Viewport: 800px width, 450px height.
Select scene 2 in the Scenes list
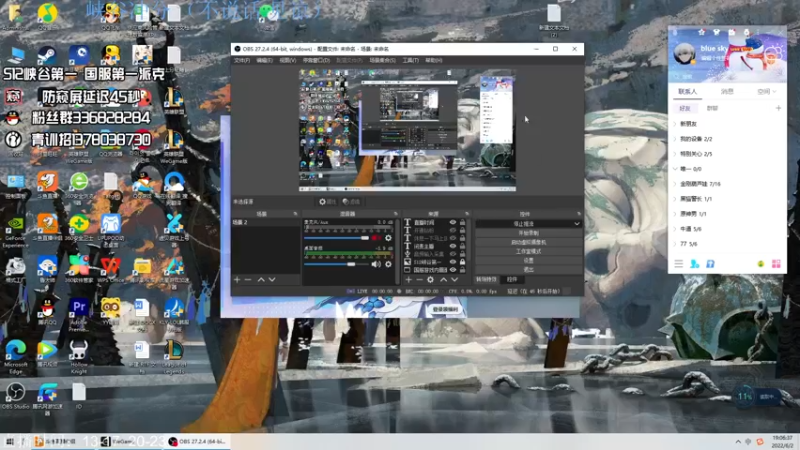(x=265, y=222)
